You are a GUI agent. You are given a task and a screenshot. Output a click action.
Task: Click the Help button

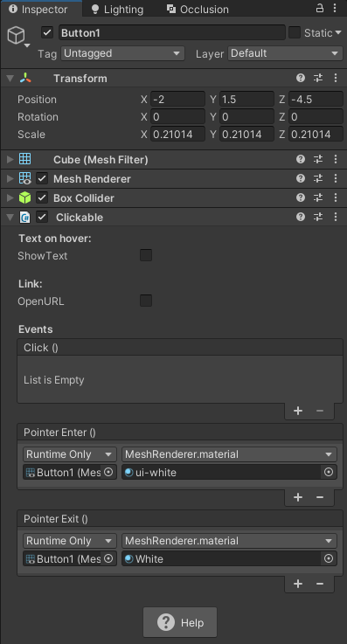[x=180, y=622]
